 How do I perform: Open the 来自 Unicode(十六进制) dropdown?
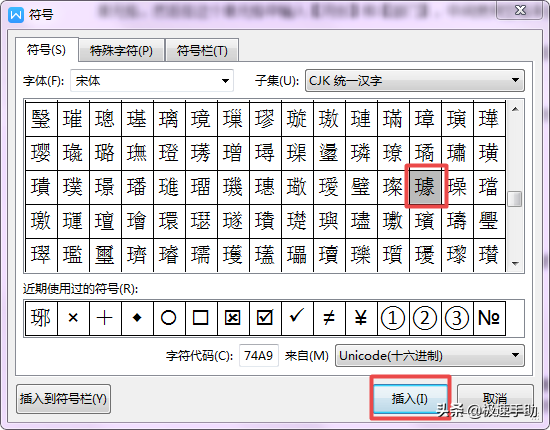pos(430,356)
